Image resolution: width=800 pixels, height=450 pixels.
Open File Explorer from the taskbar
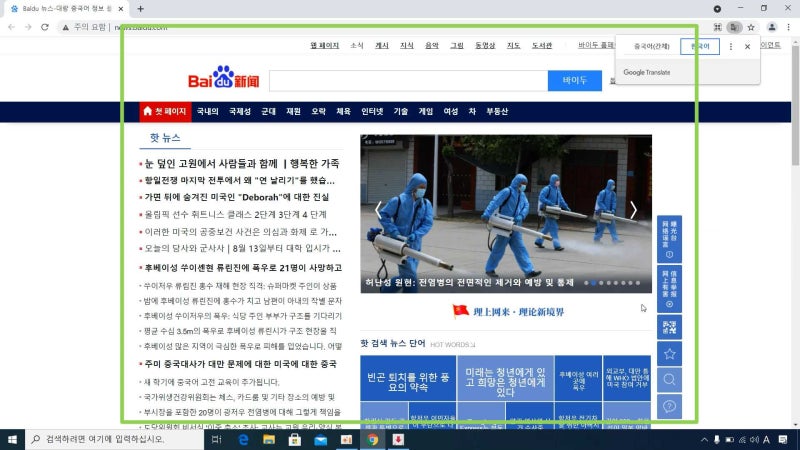pyautogui.click(x=269, y=439)
